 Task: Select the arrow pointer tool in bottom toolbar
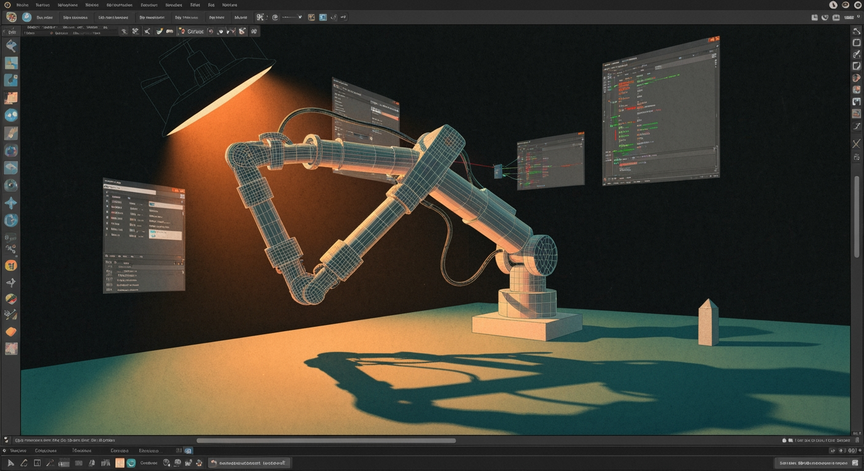[x=10, y=463]
